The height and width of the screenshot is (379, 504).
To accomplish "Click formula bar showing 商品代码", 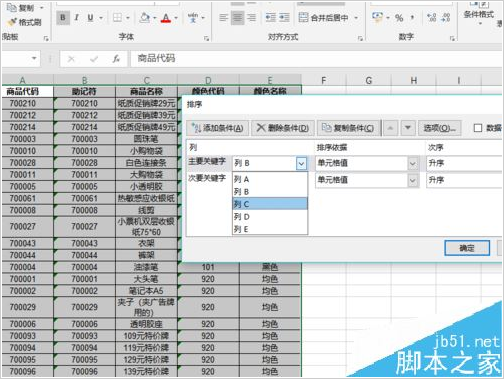I will tap(317, 59).
